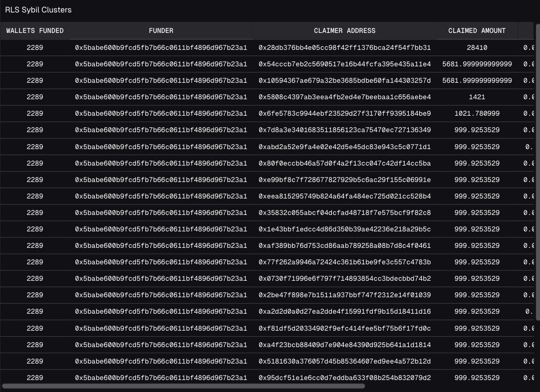The image size is (540, 392).
Task: Click funder address in the 0x28db376b claimer row
Action: [x=161, y=47]
